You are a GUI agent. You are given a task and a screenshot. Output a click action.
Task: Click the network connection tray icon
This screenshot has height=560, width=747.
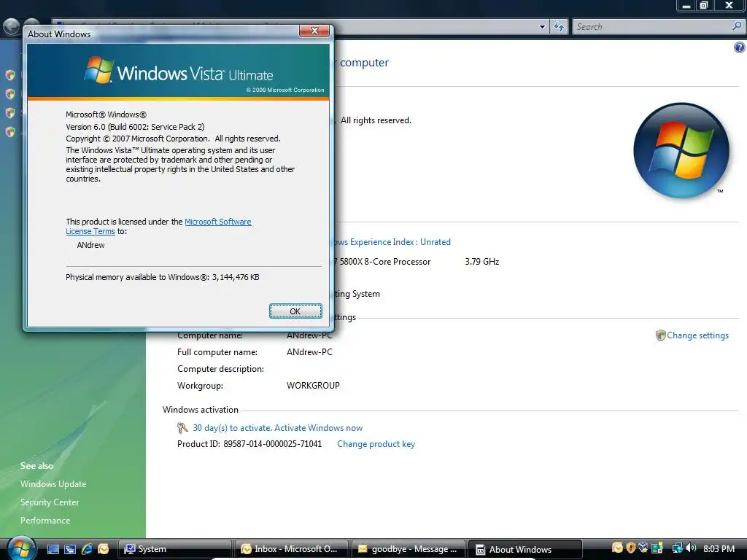click(677, 548)
